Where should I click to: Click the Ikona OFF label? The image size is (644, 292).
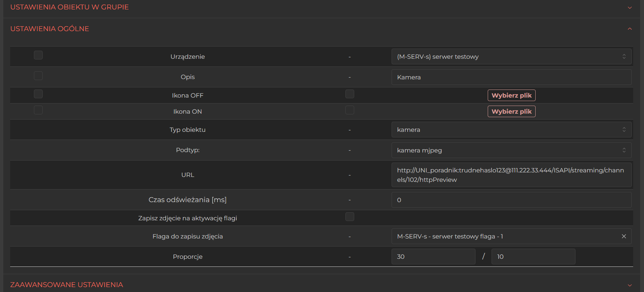[188, 95]
